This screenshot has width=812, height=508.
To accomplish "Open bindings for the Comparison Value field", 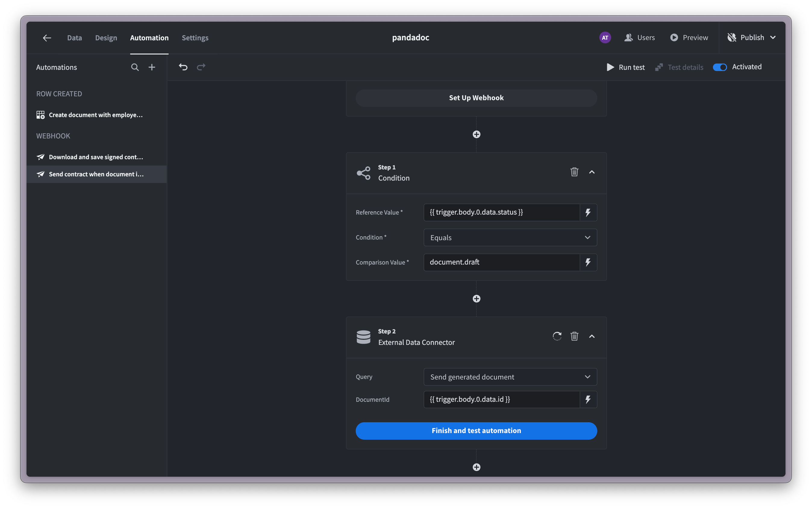I will pyautogui.click(x=588, y=262).
